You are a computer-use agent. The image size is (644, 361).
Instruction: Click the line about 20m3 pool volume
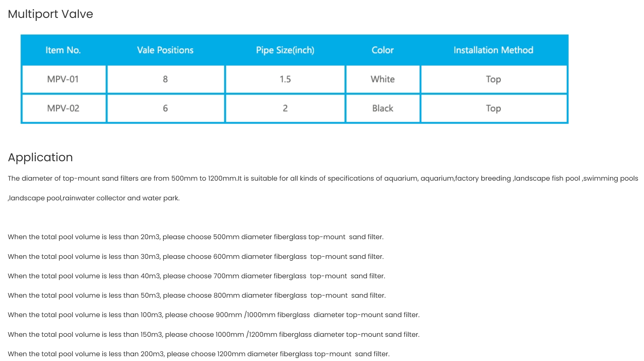coord(196,237)
